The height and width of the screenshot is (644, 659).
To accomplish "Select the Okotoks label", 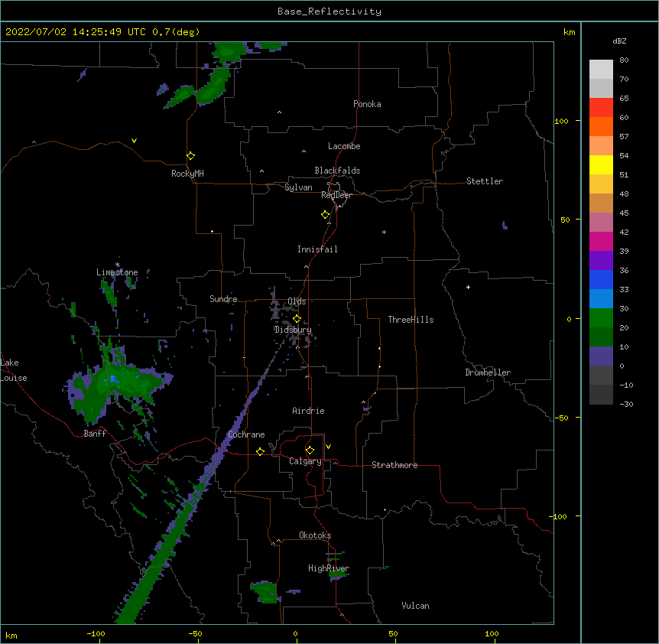I will pyautogui.click(x=315, y=535).
